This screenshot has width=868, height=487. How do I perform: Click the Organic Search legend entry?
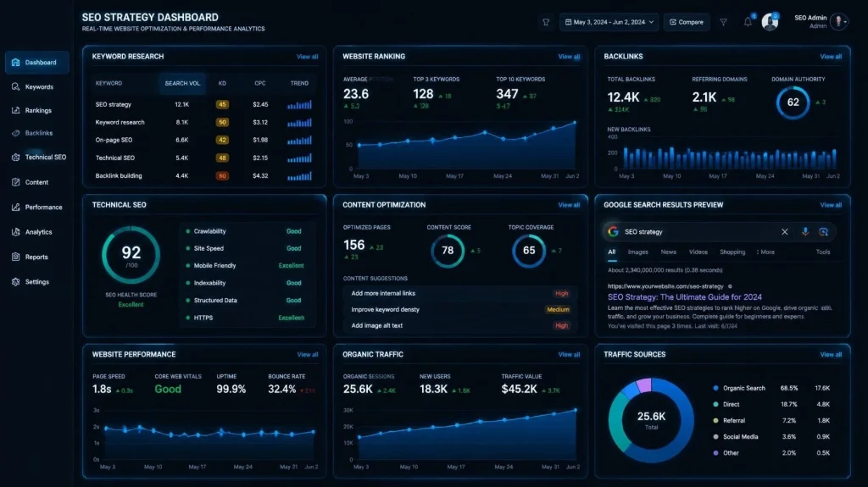[772, 389]
